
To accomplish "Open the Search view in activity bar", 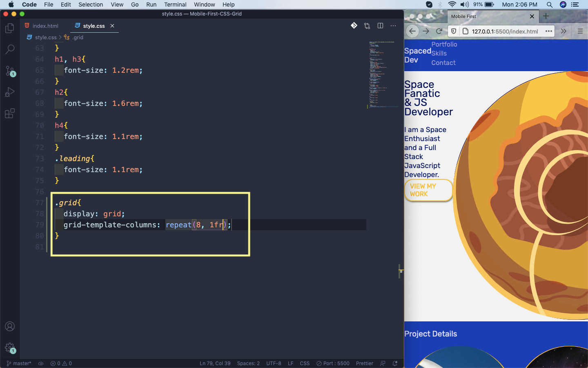I will click(x=10, y=49).
